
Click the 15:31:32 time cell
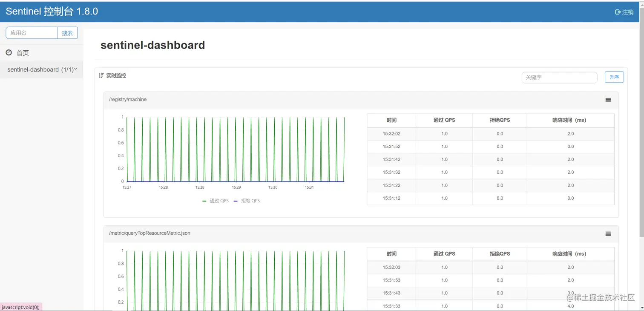point(391,172)
